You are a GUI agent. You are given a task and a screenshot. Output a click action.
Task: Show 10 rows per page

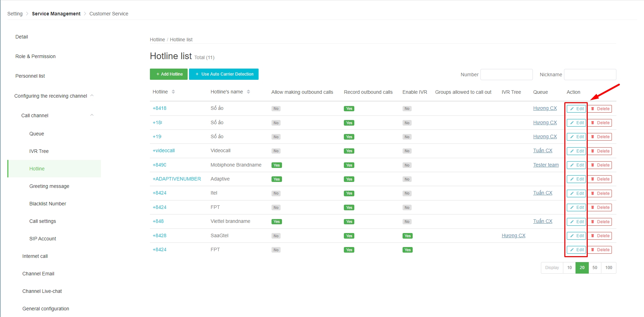tap(570, 268)
